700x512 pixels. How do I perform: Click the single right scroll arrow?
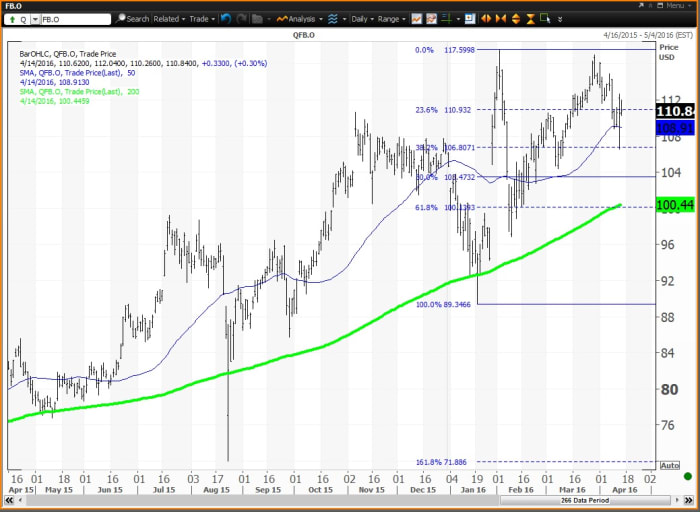[678, 500]
